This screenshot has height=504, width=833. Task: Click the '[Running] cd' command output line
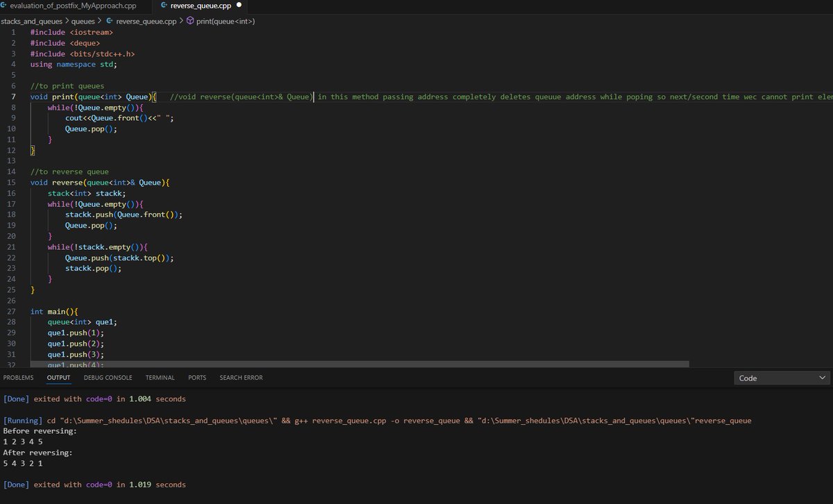378,421
